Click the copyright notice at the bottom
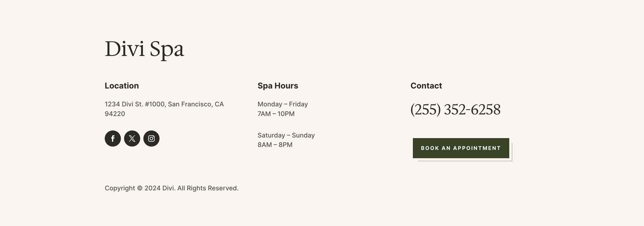 pos(171,187)
